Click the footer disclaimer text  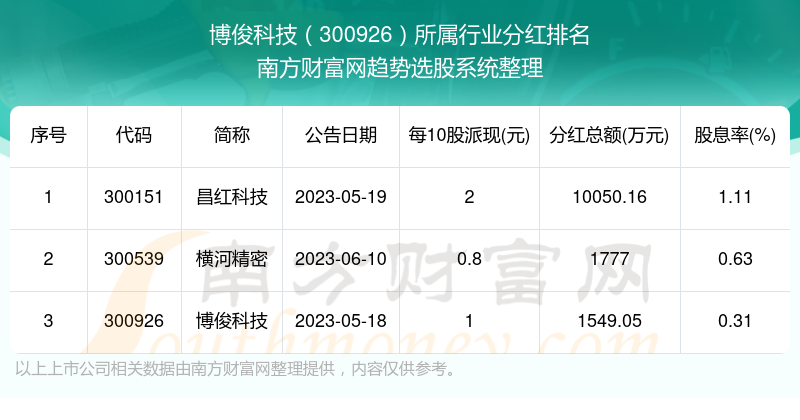pos(237,369)
